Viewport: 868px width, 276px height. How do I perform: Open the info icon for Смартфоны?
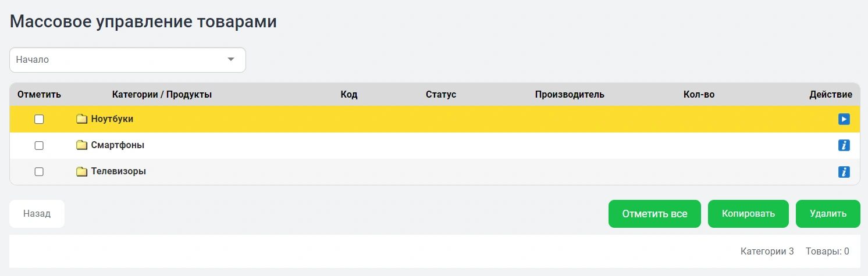(x=844, y=145)
